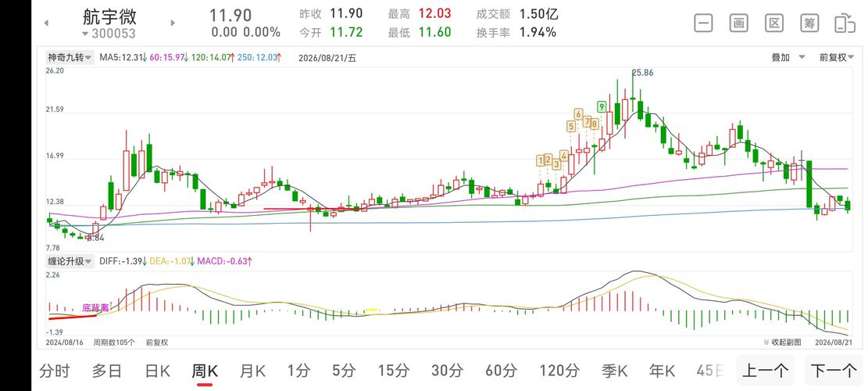Tap the current price 11.90
The width and height of the screenshot is (868, 391).
(230, 15)
